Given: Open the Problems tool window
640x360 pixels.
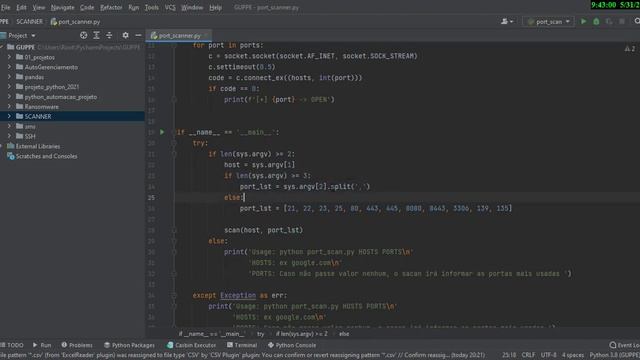Looking at the screenshot, I should point(77,345).
